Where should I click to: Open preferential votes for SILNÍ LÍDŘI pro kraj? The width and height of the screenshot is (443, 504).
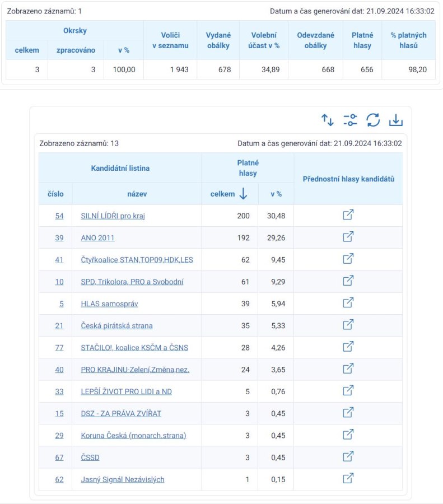point(348,214)
